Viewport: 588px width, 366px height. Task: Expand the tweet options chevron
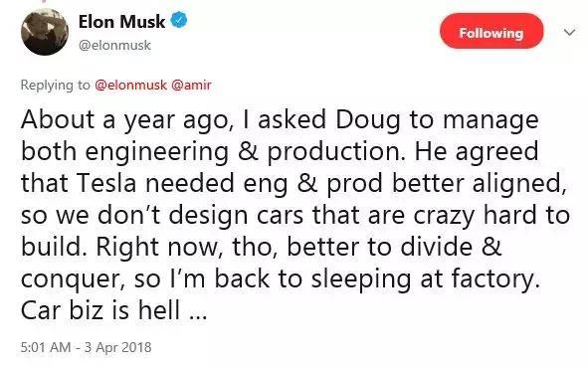pyautogui.click(x=569, y=32)
